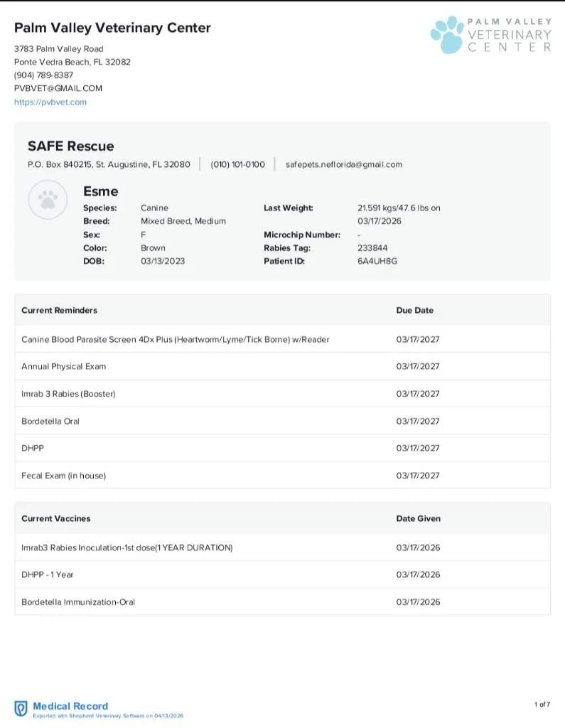Click the clinic phone number (904) 789-8387

(43, 75)
